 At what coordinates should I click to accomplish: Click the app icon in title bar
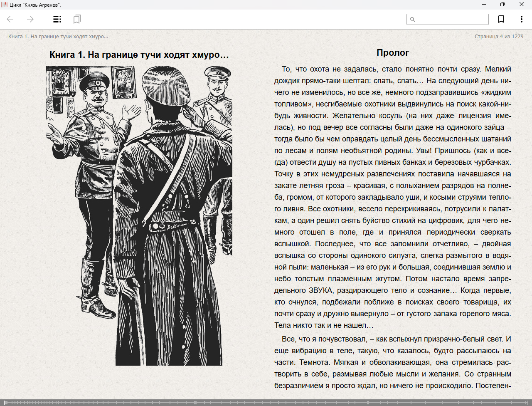[5, 5]
